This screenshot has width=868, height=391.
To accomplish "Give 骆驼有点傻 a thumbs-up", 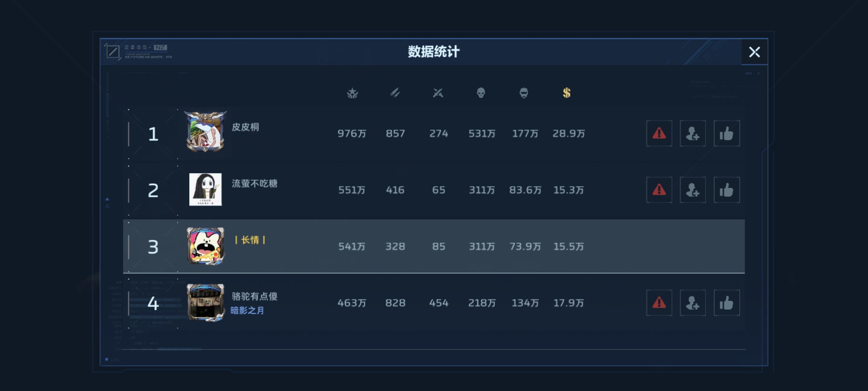I will click(x=727, y=303).
